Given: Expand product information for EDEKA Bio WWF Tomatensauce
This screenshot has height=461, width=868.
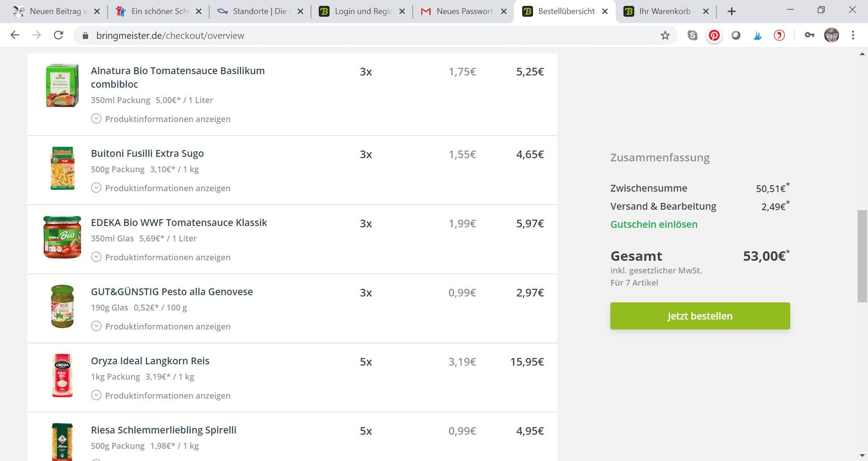Looking at the screenshot, I should (161, 257).
